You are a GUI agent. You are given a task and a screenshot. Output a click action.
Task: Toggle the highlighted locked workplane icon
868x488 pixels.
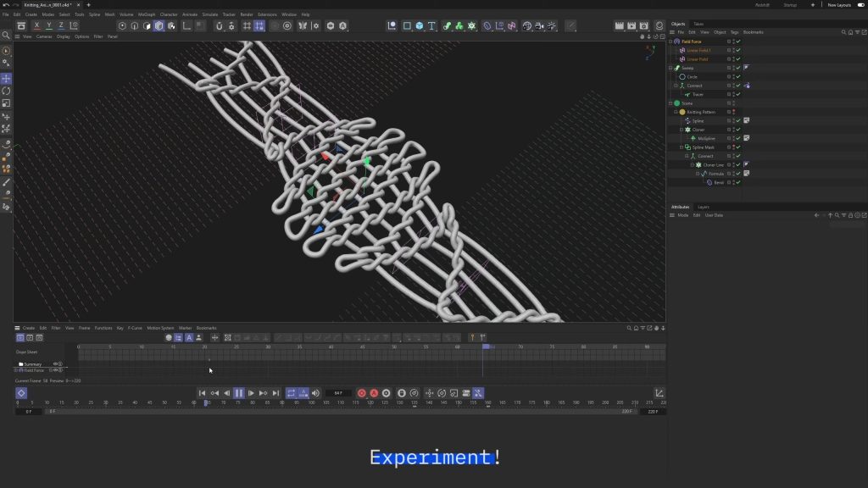click(259, 25)
